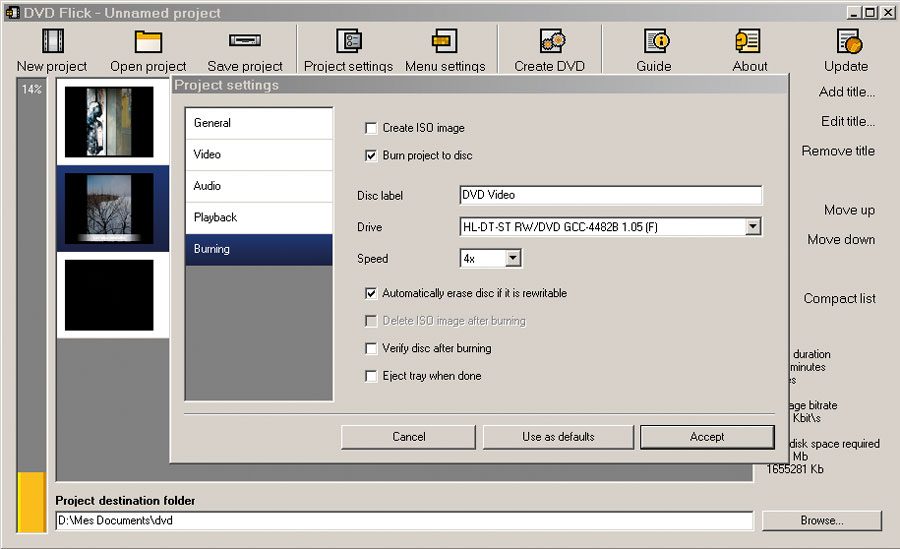Click the 14% disc usage bar
Image resolution: width=900 pixels, height=549 pixels.
pos(32,306)
